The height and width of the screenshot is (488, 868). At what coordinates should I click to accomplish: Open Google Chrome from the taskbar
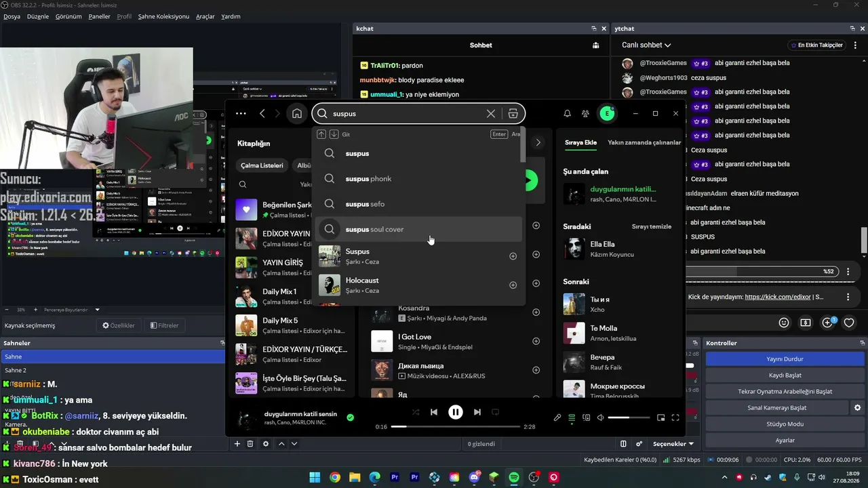(335, 478)
